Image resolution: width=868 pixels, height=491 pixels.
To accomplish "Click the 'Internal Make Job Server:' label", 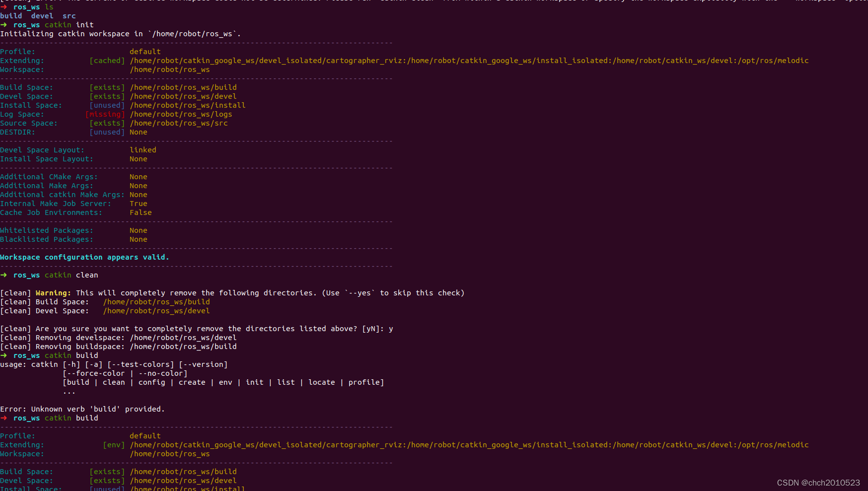I will [56, 204].
